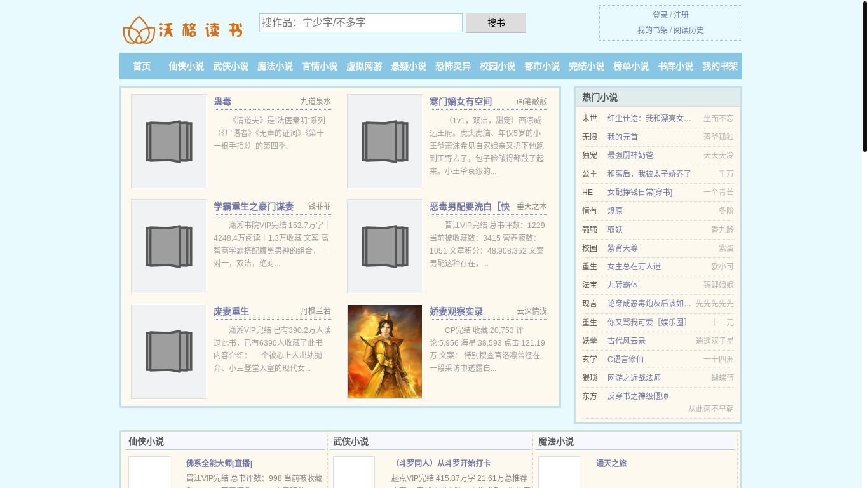Click author name 九道泉水

click(316, 102)
